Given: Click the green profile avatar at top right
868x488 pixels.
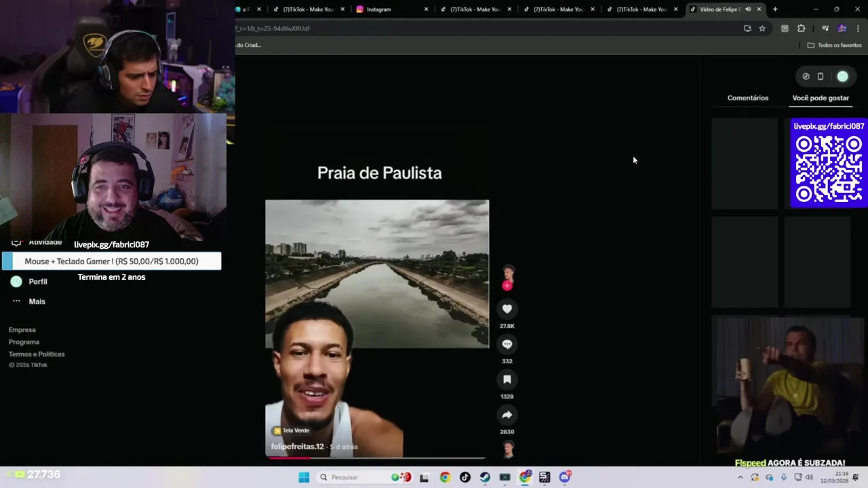Looking at the screenshot, I should coord(842,77).
